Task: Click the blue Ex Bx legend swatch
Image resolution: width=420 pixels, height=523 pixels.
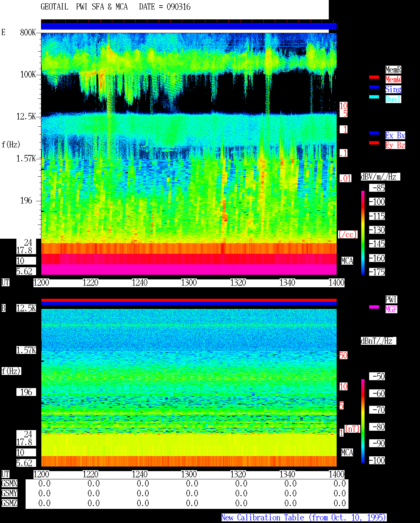Action: [x=374, y=133]
